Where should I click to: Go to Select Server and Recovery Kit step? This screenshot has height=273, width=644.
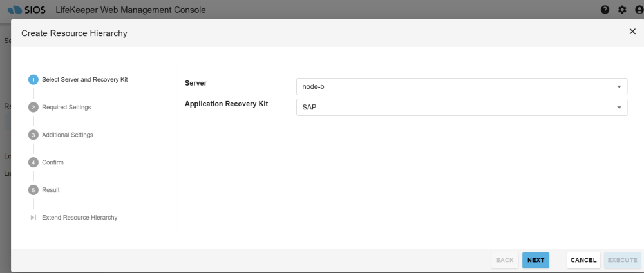[84, 80]
